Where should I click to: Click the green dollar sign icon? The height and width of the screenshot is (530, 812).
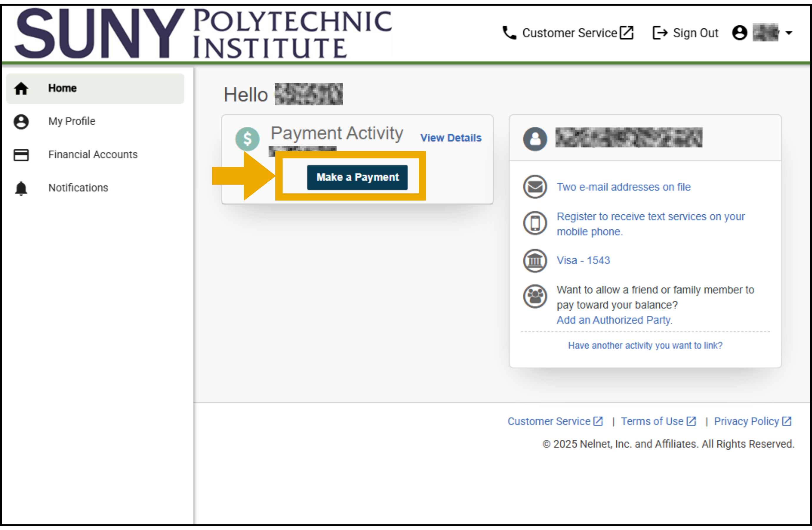pos(247,139)
